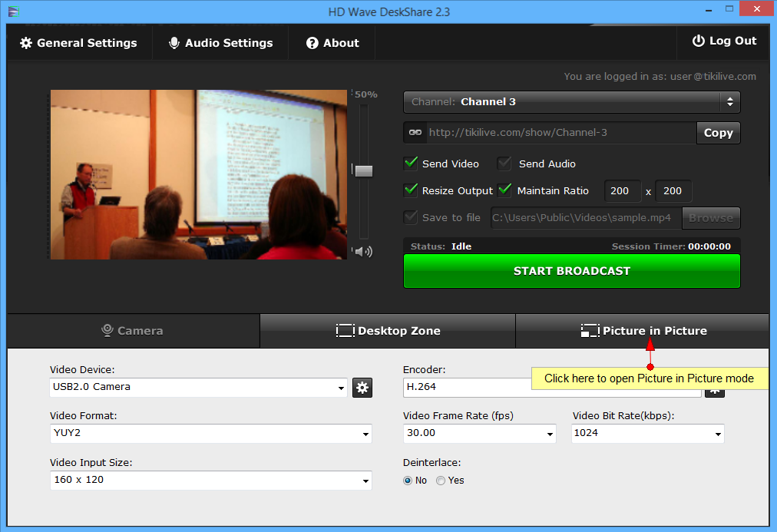Enable the Send Audio checkbox
The image size is (777, 532).
(504, 164)
